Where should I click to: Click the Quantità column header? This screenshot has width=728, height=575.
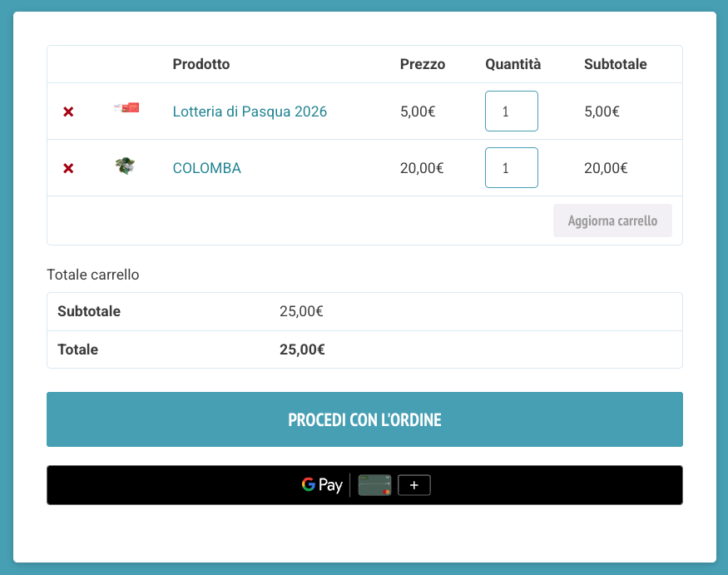513,64
